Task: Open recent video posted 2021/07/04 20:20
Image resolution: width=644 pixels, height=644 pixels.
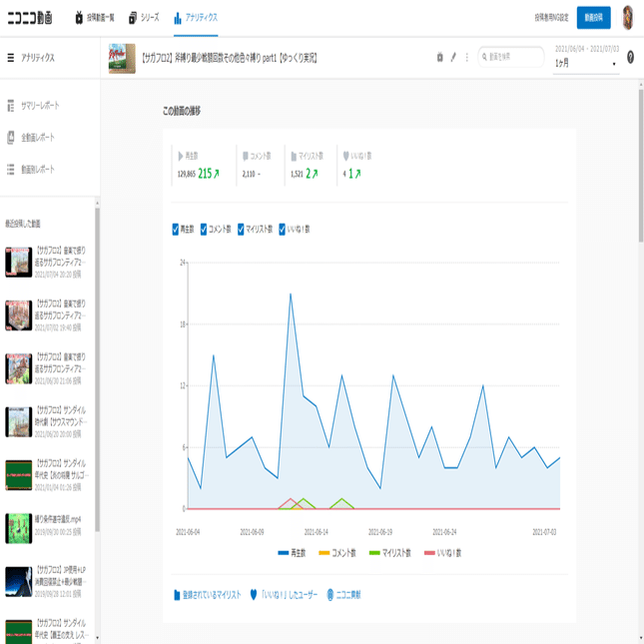Action: [46, 262]
